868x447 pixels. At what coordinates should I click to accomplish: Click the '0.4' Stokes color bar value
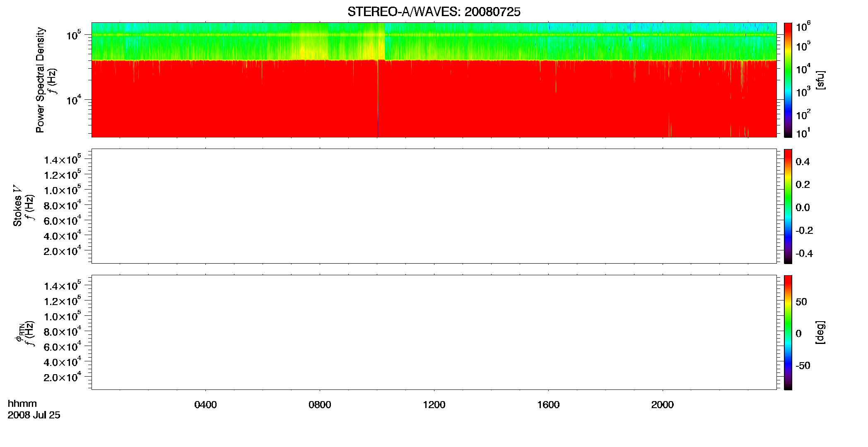[x=803, y=162]
